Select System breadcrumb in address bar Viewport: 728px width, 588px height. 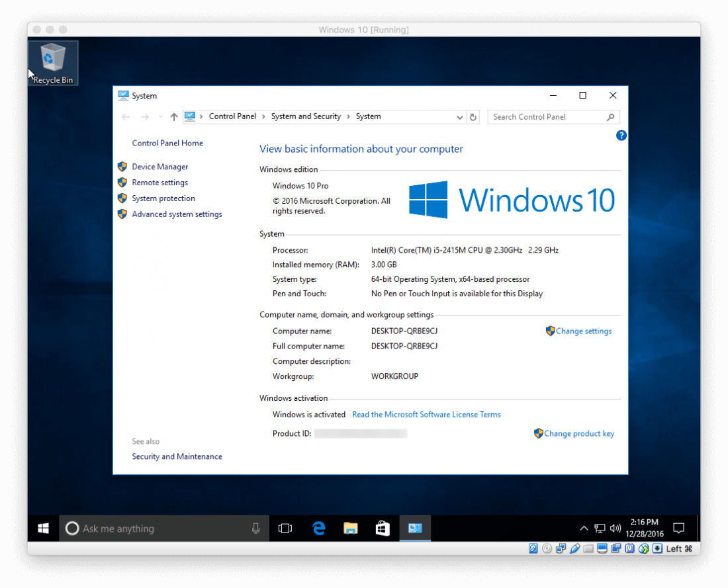pos(368,116)
